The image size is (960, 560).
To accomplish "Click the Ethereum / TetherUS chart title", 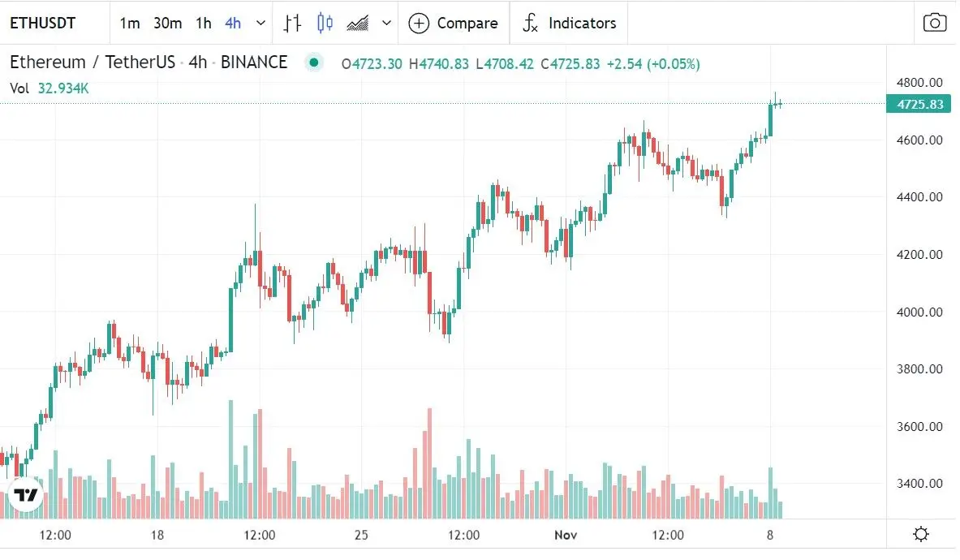I will pyautogui.click(x=92, y=62).
